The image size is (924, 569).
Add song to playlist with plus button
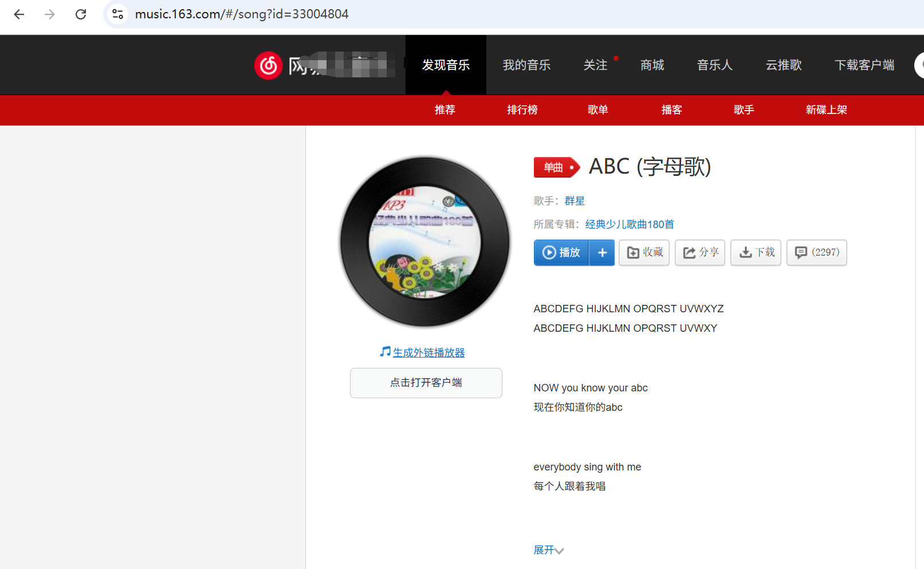(x=602, y=253)
